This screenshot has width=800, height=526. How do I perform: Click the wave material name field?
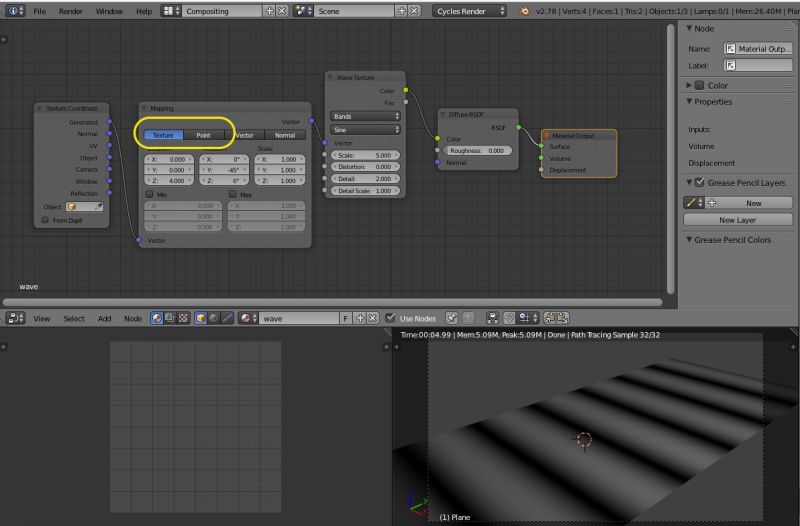299,318
